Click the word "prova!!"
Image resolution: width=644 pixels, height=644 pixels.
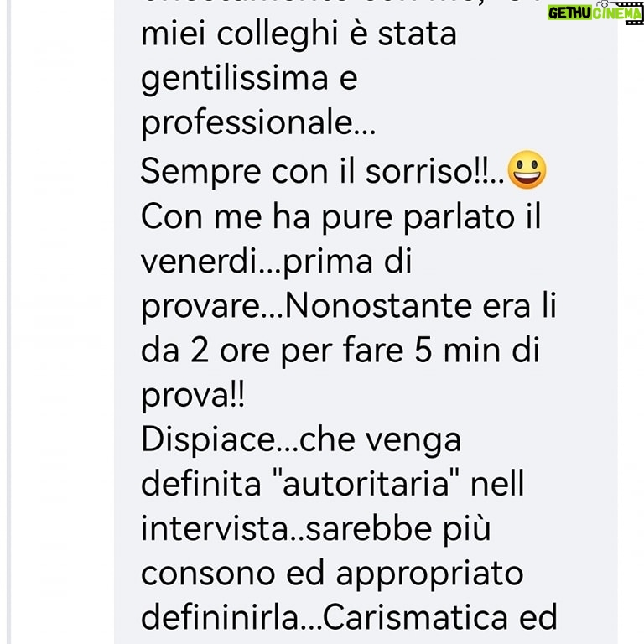(x=193, y=397)
